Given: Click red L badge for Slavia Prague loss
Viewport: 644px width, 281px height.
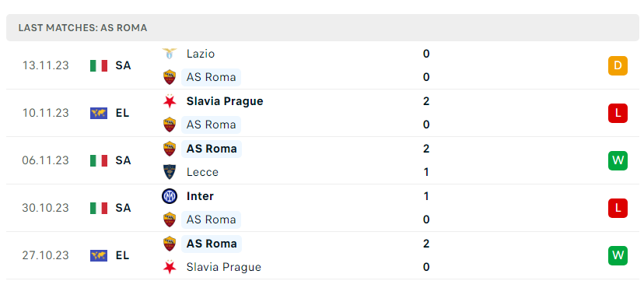Looking at the screenshot, I should coord(618,113).
